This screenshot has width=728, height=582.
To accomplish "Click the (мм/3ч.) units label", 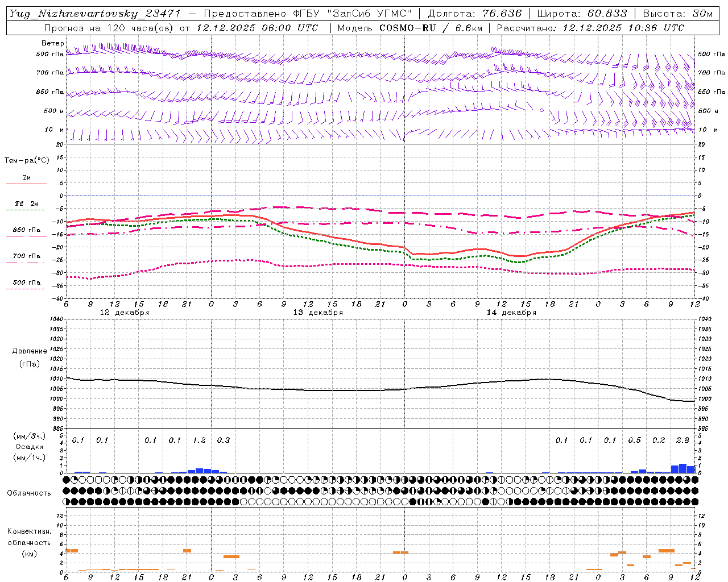I will point(29,436).
